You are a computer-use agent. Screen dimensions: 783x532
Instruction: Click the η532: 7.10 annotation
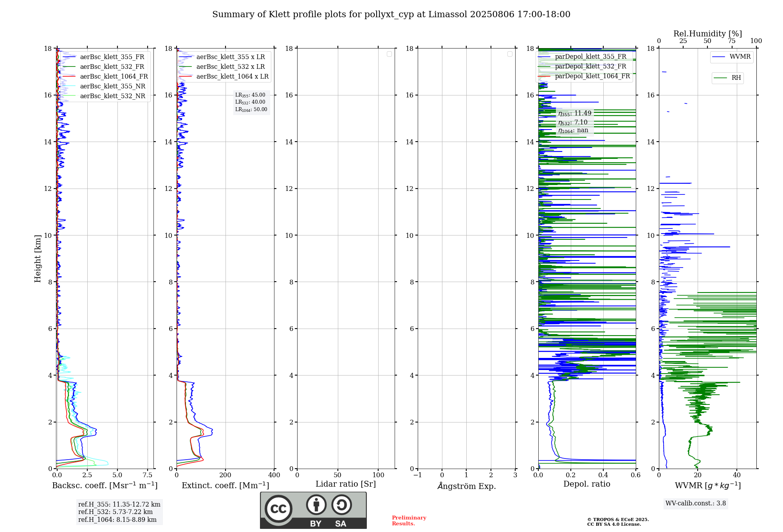pos(573,122)
